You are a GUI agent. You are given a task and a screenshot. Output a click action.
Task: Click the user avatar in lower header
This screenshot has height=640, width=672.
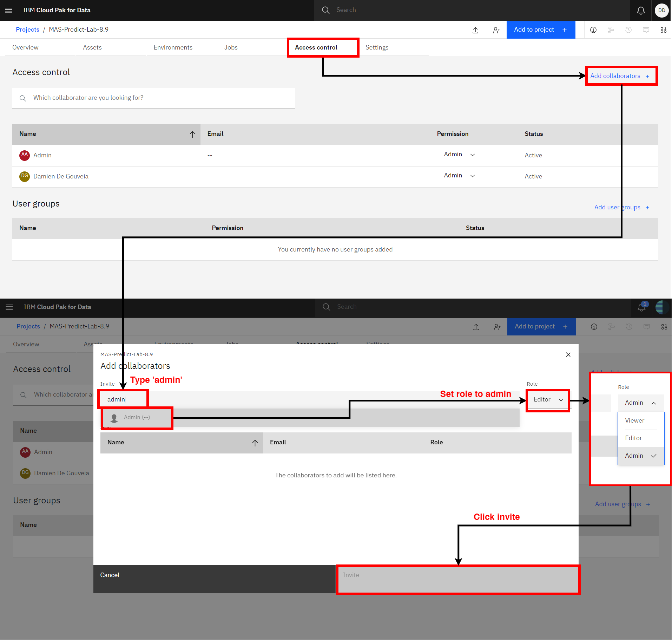pyautogui.click(x=662, y=307)
